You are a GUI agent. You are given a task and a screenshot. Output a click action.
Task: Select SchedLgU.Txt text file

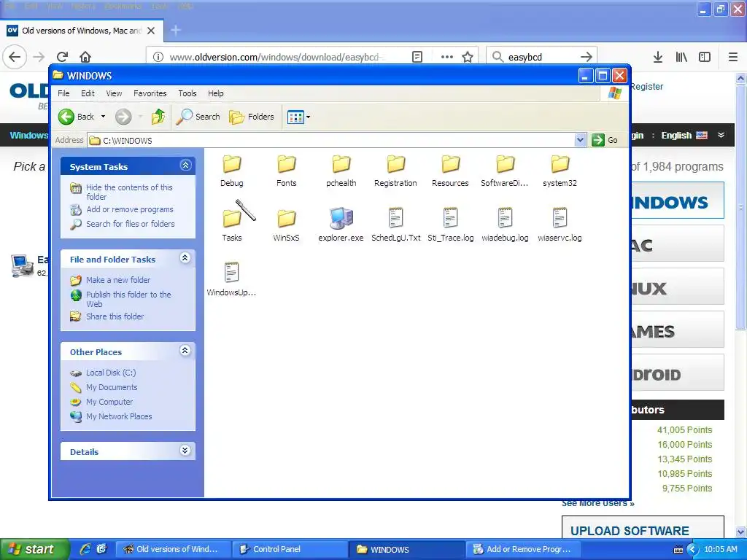click(395, 225)
